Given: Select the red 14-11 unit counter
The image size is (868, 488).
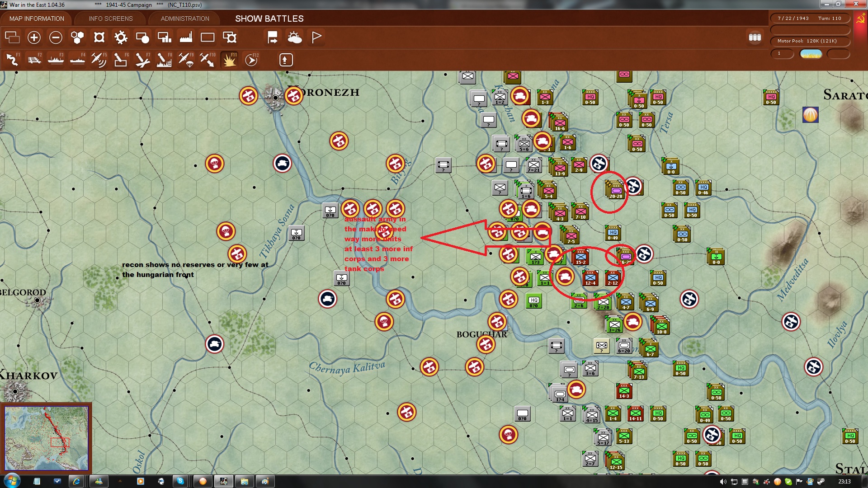Looking at the screenshot, I should click(635, 413).
